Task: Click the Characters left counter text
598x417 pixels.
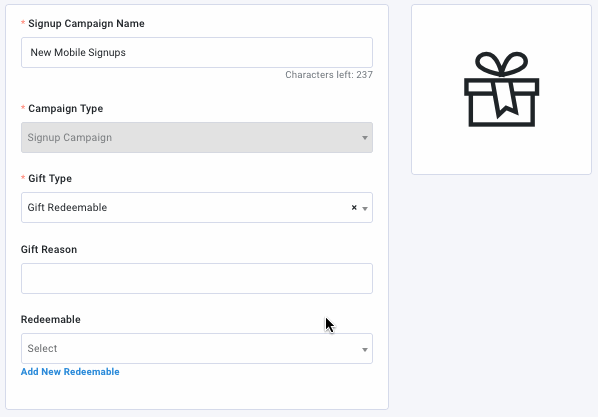Action: [329, 75]
